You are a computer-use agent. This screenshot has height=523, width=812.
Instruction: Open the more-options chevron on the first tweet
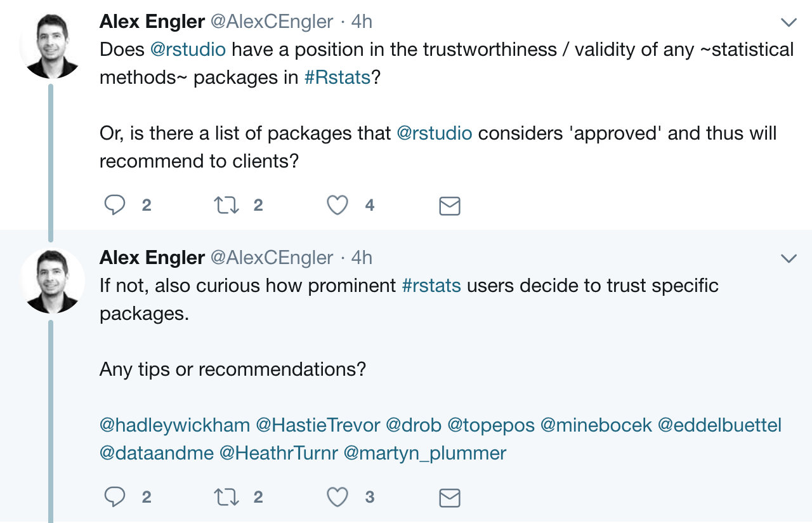(x=789, y=23)
